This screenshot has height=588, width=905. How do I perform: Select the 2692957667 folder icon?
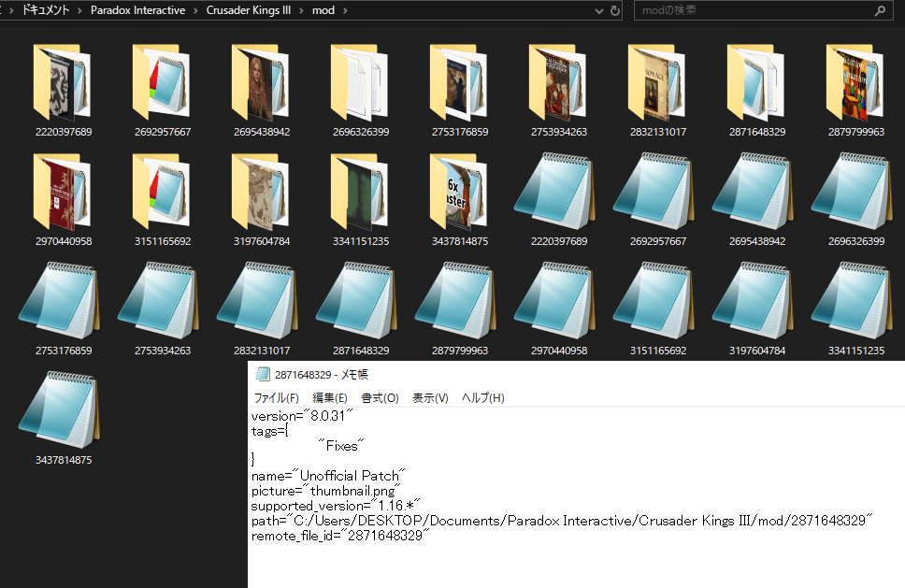coord(162,82)
